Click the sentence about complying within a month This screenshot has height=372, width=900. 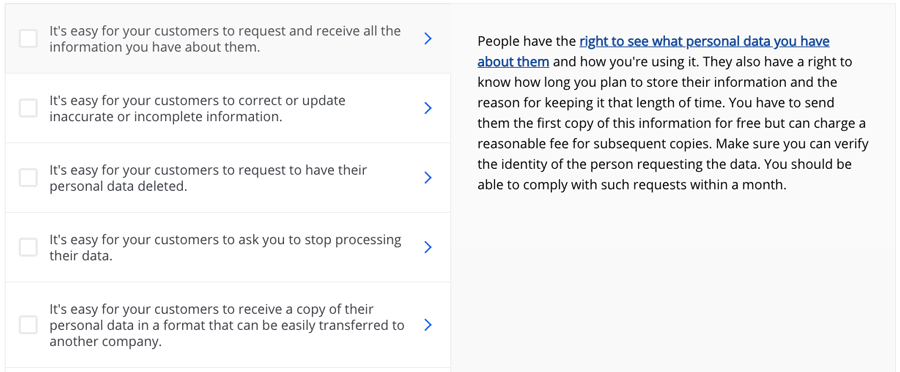pyautogui.click(x=665, y=175)
